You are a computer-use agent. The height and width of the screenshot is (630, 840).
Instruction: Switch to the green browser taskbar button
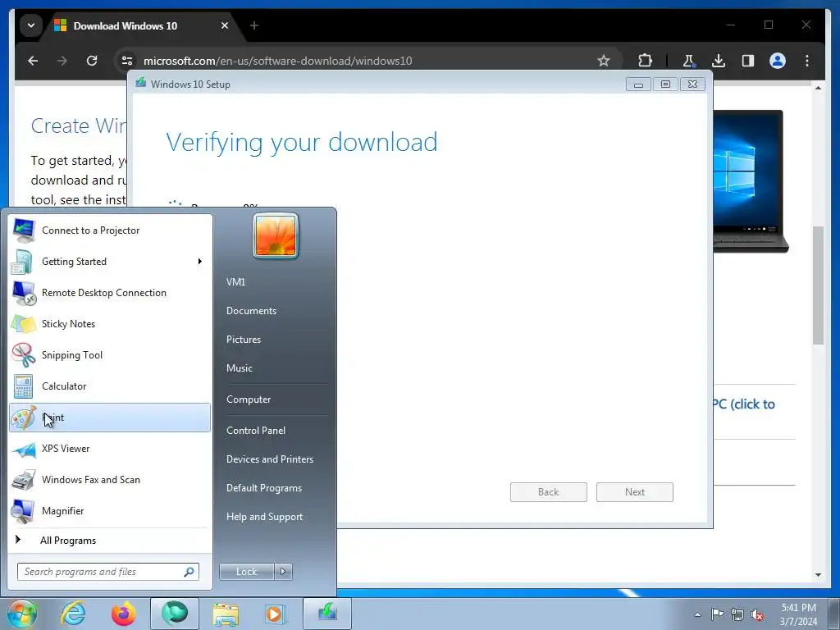[175, 614]
